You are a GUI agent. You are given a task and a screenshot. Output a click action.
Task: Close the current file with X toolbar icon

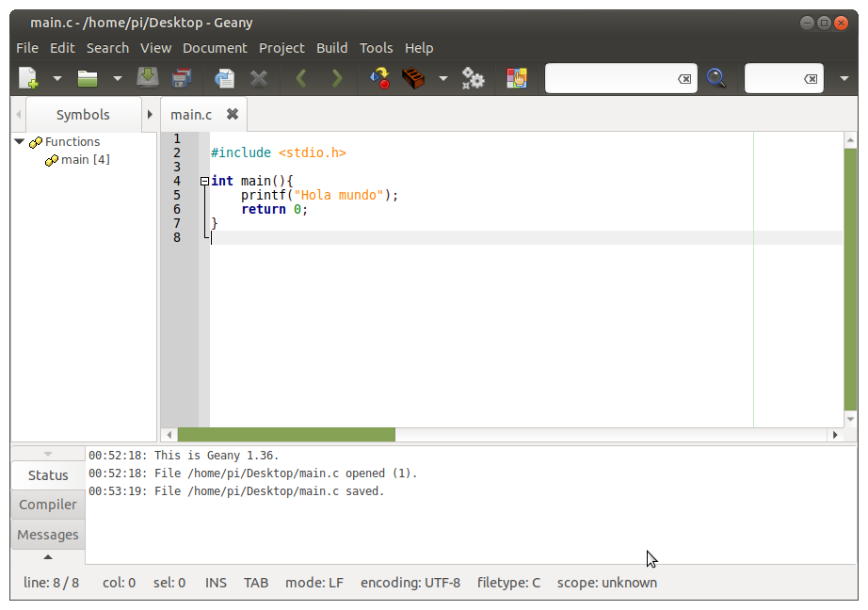(259, 78)
